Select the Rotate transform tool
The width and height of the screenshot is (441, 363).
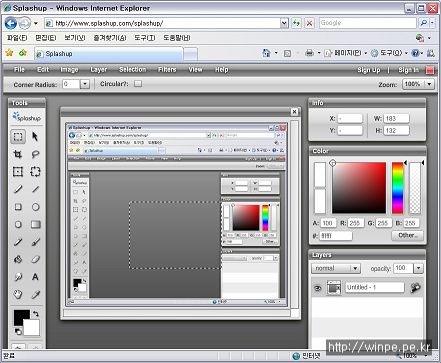[x=35, y=172]
